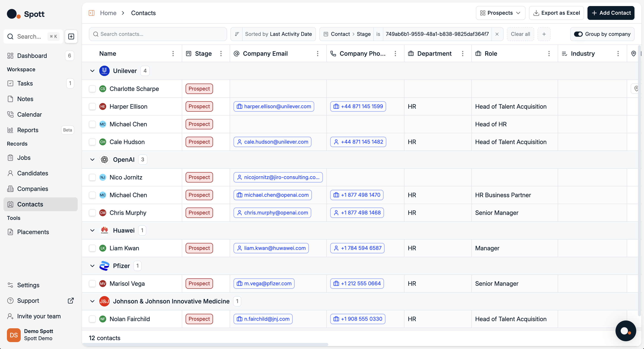Click the Pfizer company logo
This screenshot has height=349, width=644.
click(104, 266)
